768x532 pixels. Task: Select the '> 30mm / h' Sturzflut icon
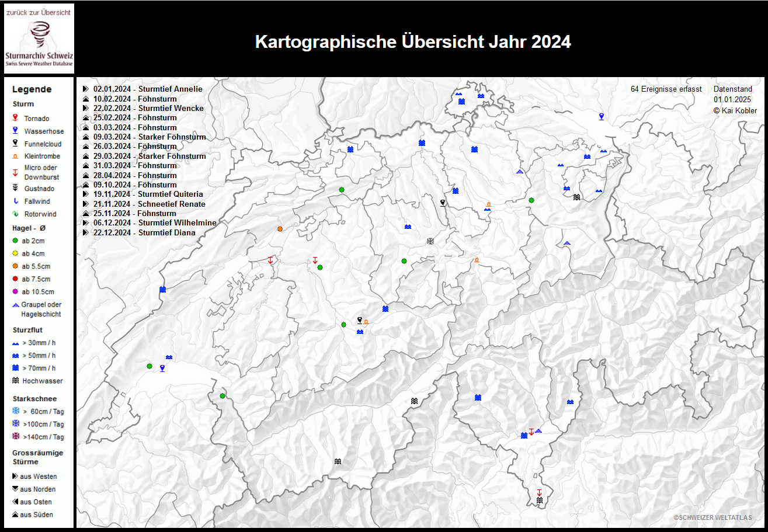coord(15,343)
